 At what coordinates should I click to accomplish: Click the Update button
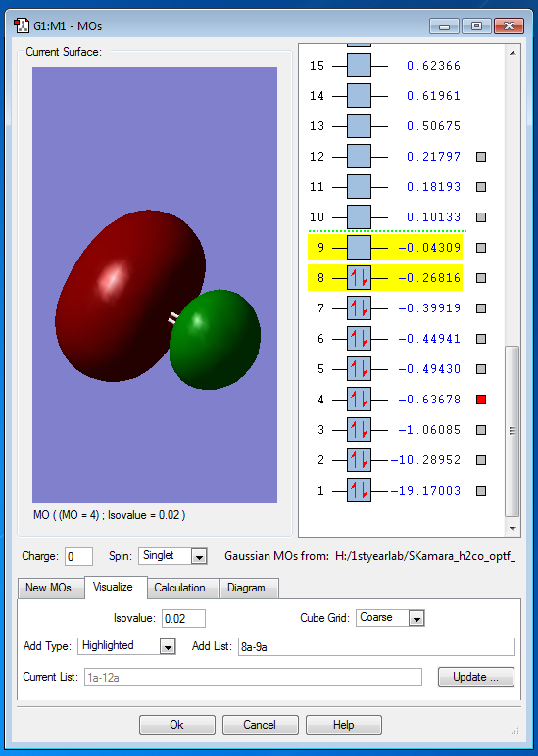click(475, 677)
